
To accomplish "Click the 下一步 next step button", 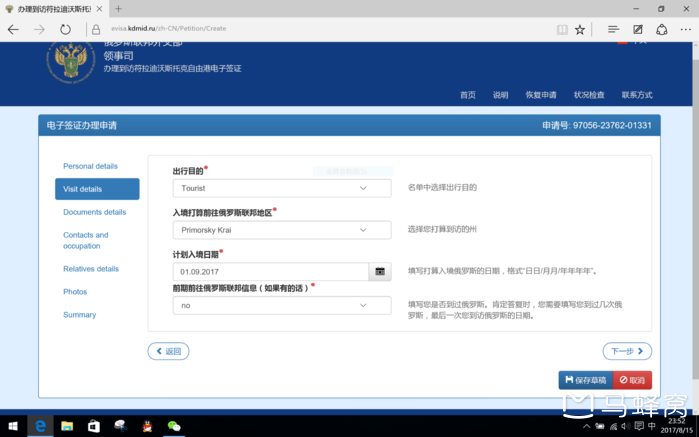I will point(627,351).
